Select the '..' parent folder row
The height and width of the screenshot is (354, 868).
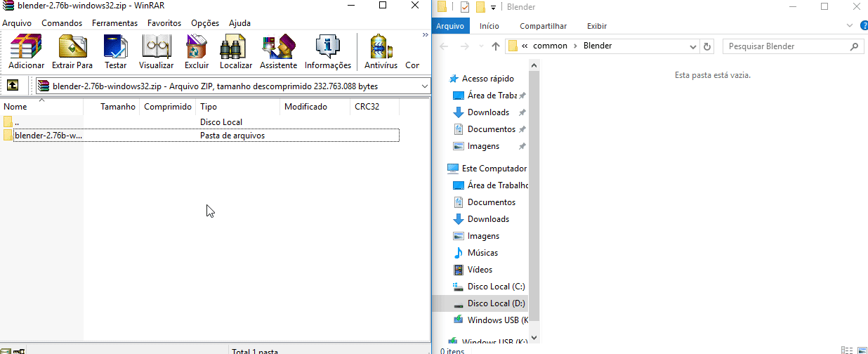pos(200,122)
